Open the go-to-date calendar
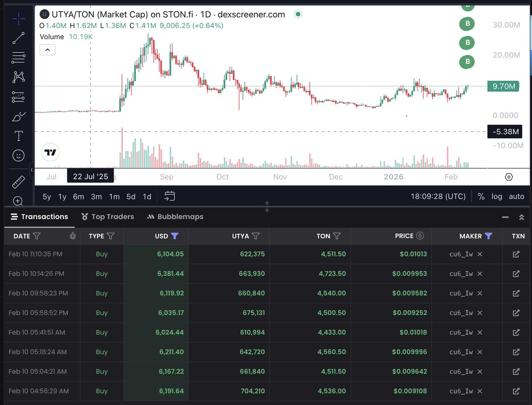Viewport: 532px width, 405px height. pos(169,196)
